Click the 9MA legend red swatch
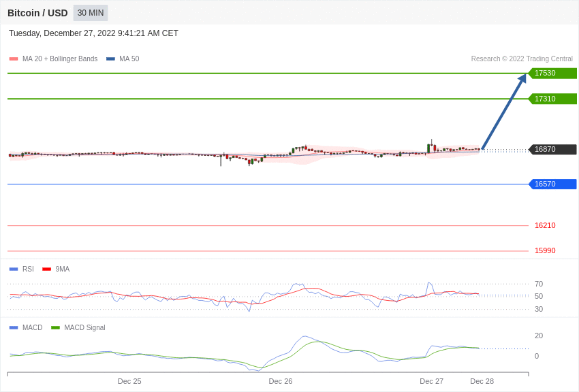Screen dimensions: 579x392 [47, 269]
